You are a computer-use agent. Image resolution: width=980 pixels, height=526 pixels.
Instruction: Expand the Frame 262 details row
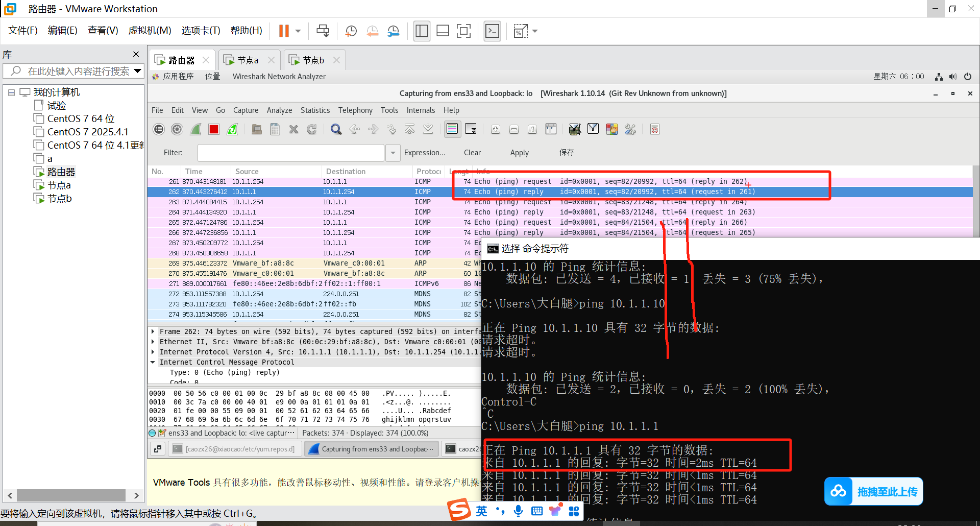pyautogui.click(x=153, y=331)
